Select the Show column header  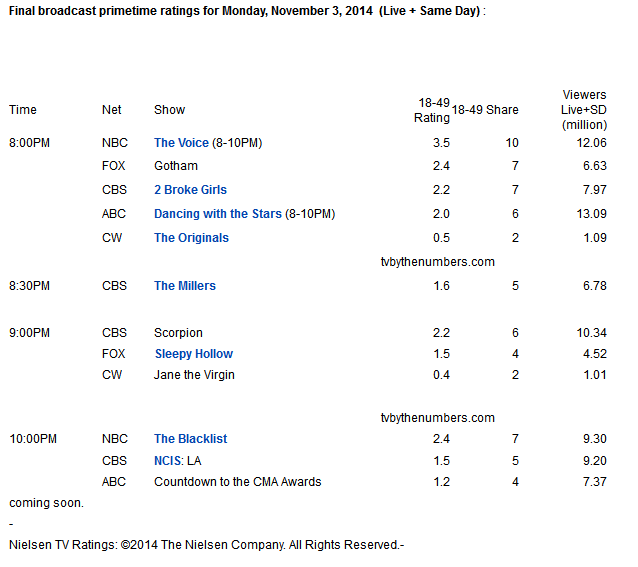click(169, 110)
